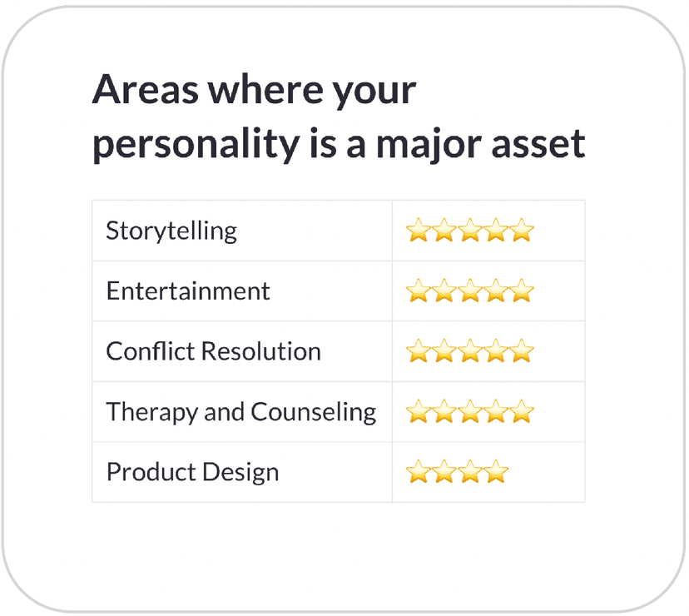Viewport: 689px width, 616px height.
Task: Click the Conflict Resolution label
Action: click(213, 351)
